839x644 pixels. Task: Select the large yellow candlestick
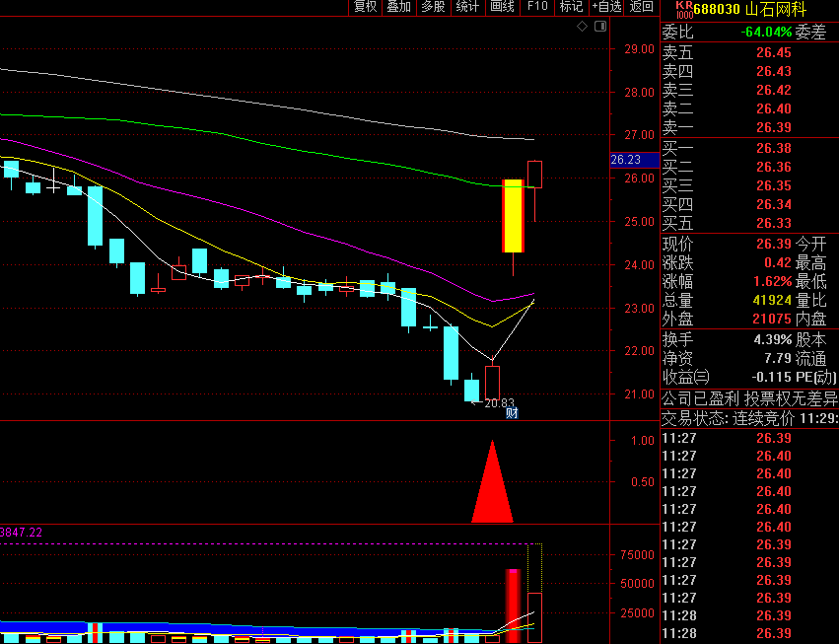click(x=513, y=216)
